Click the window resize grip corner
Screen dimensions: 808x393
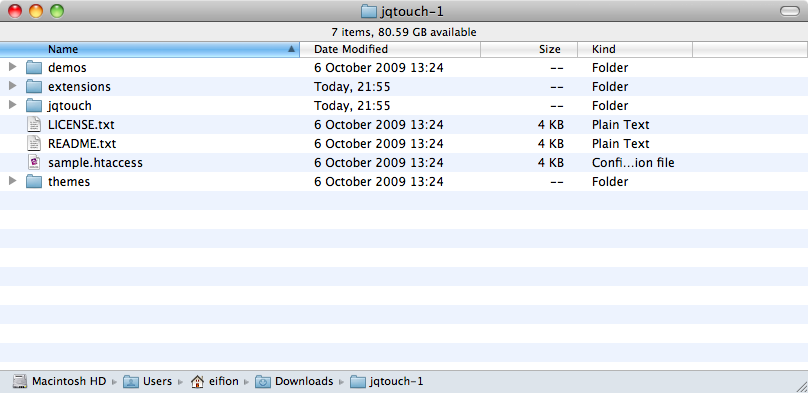801,386
